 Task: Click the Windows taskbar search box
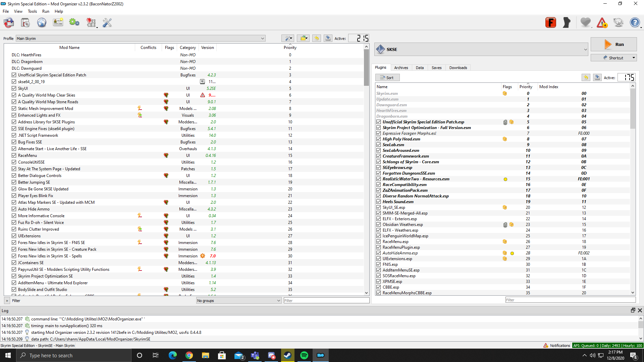74,355
